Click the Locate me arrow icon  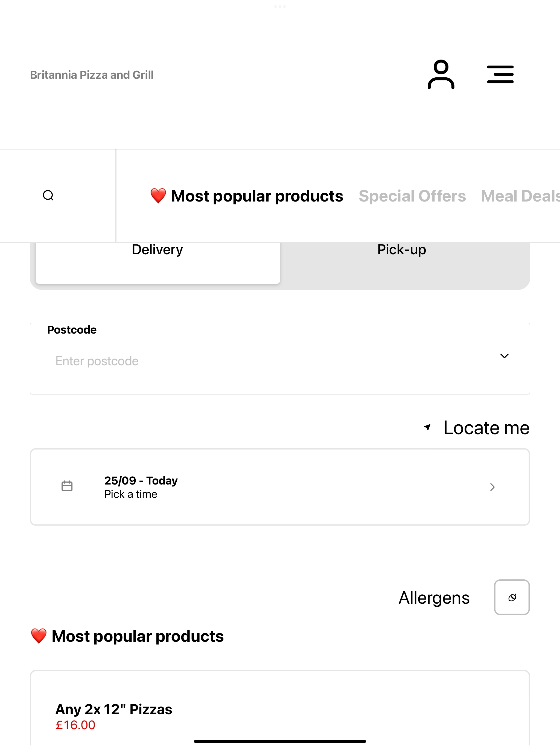pos(427,427)
